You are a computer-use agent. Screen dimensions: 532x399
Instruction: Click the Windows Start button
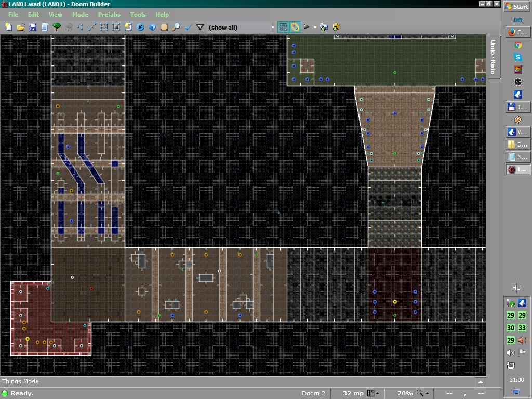(x=517, y=6)
